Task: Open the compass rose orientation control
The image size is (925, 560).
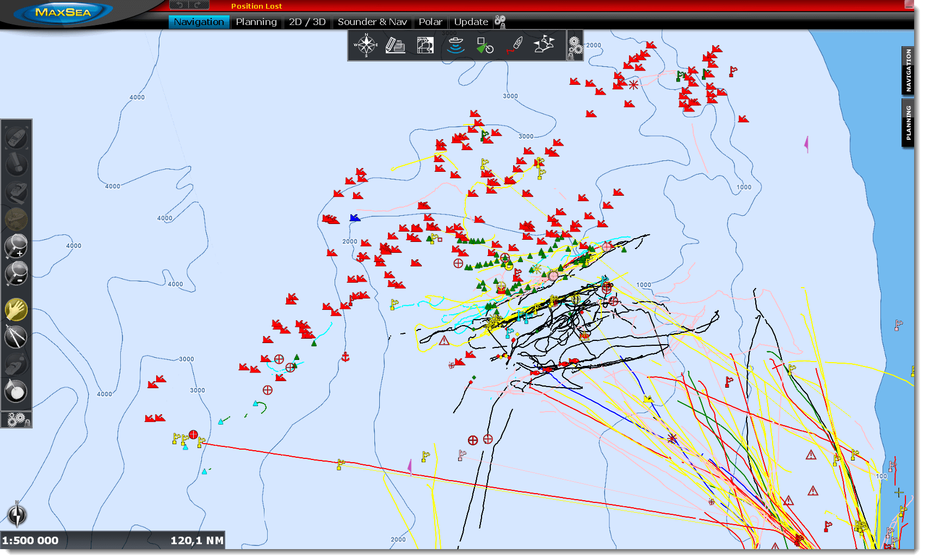Action: (x=366, y=46)
